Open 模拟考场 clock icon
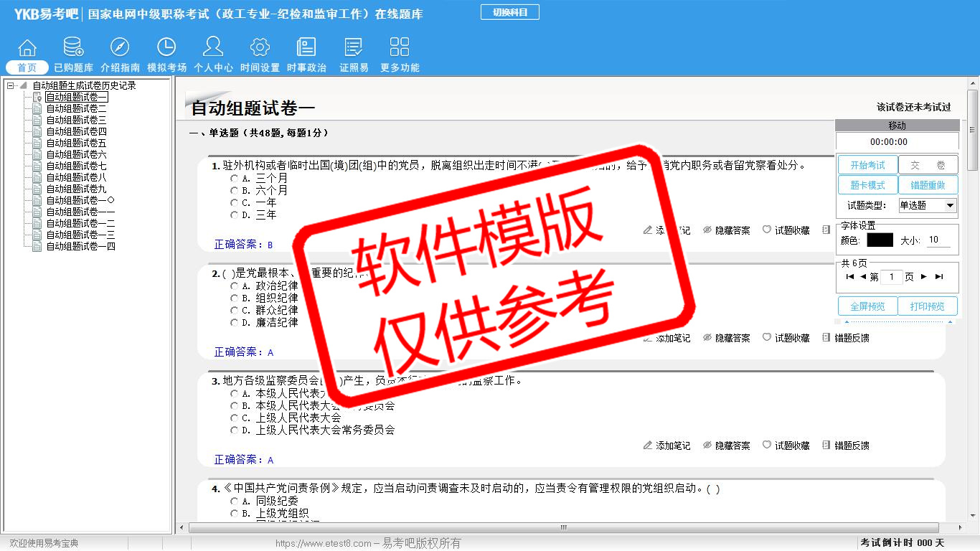This screenshot has height=551, width=980. pos(166,48)
